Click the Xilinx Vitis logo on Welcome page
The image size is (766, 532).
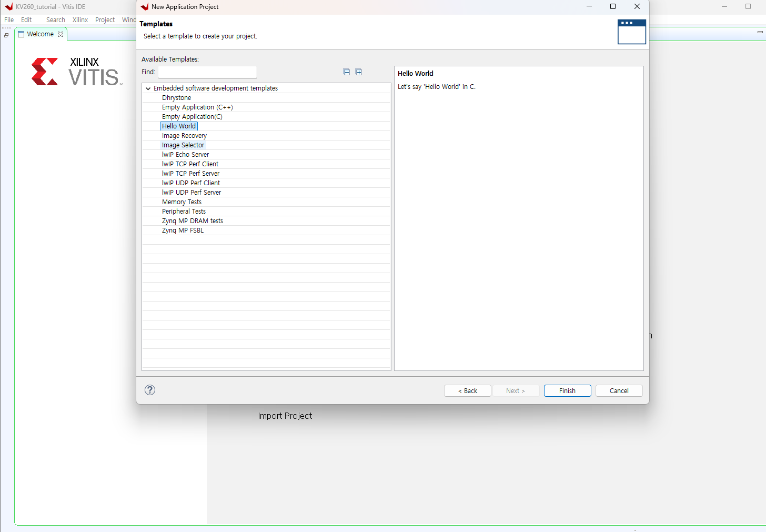click(x=77, y=72)
